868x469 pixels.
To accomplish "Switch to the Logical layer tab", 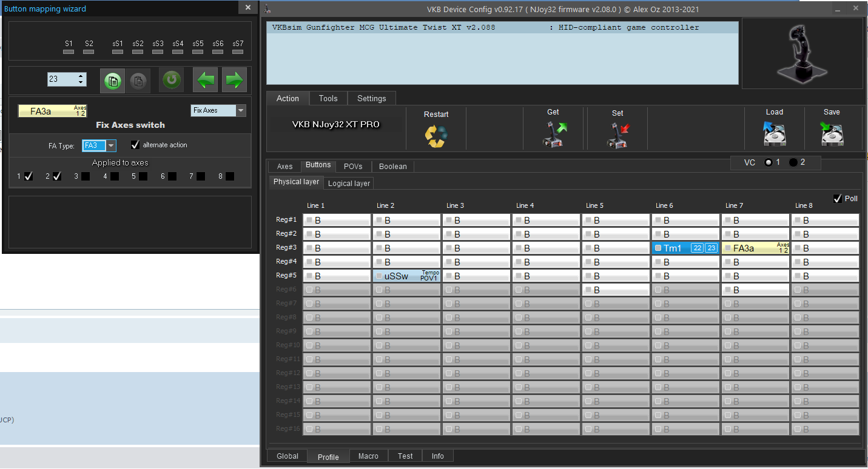I will click(349, 183).
